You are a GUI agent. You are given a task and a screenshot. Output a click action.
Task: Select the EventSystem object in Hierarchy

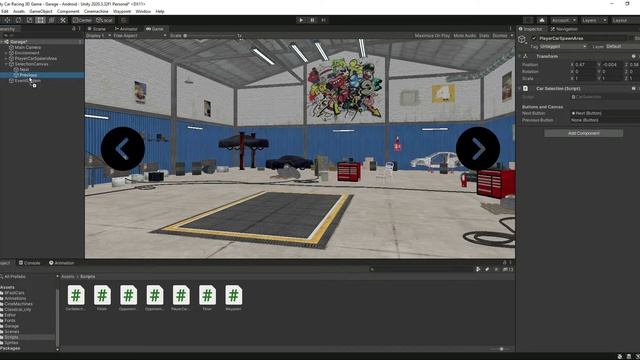(28, 81)
